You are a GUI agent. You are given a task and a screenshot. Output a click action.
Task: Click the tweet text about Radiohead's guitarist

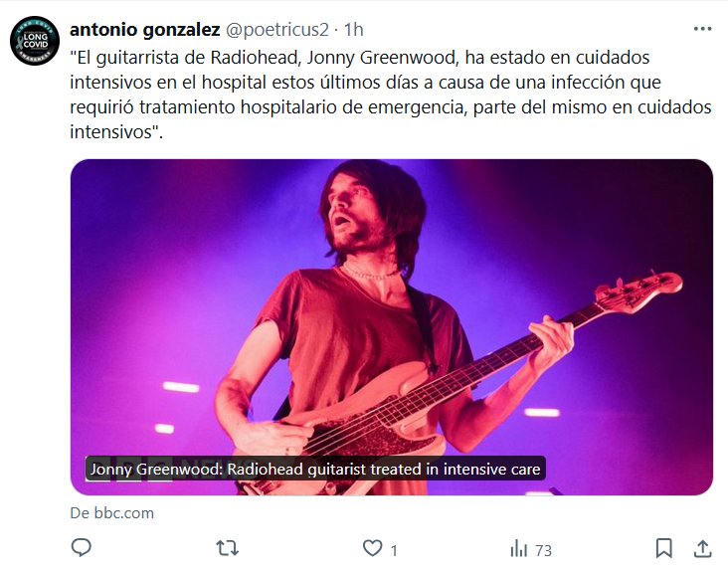click(x=391, y=95)
